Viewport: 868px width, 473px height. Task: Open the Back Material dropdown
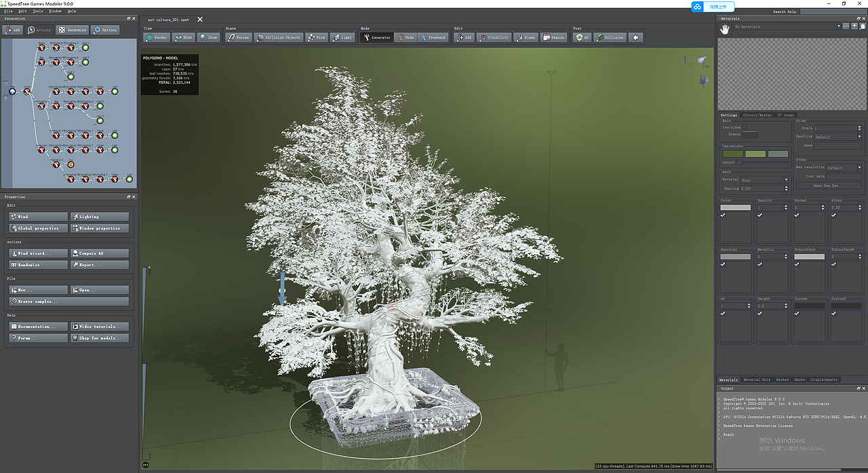[x=765, y=180]
